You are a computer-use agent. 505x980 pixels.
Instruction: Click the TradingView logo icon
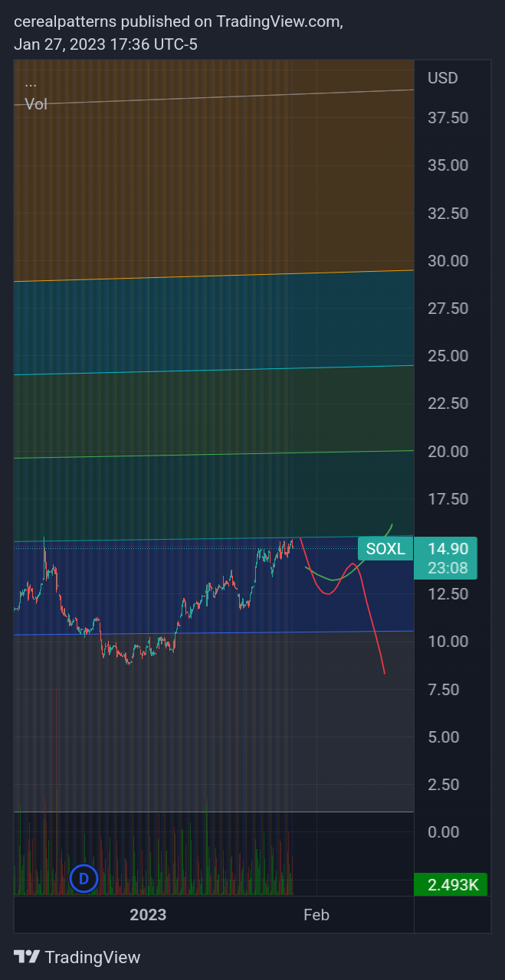click(27, 957)
